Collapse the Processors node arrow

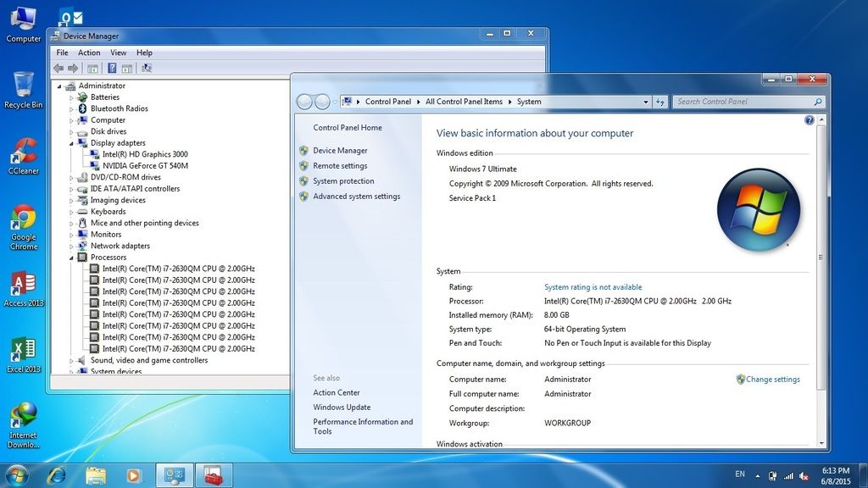pyautogui.click(x=71, y=258)
